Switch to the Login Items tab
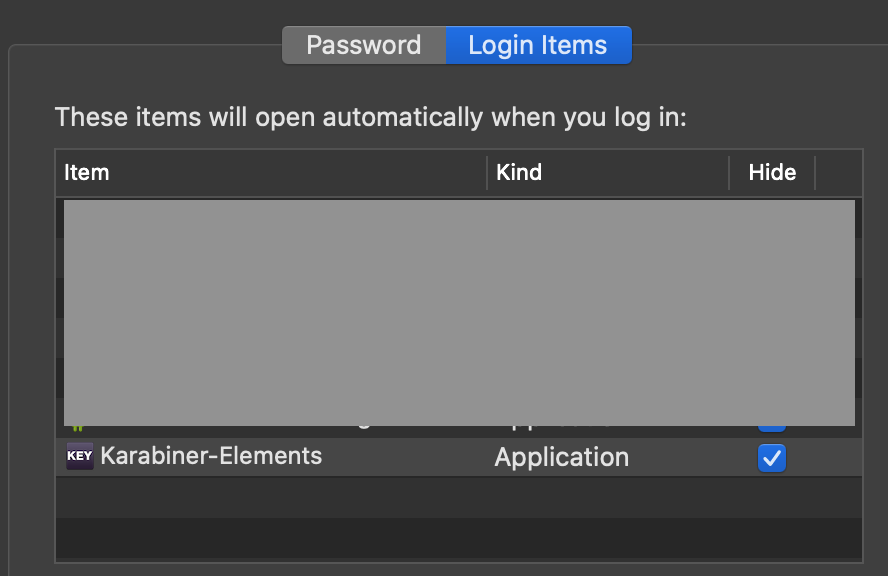The image size is (888, 576). point(539,44)
